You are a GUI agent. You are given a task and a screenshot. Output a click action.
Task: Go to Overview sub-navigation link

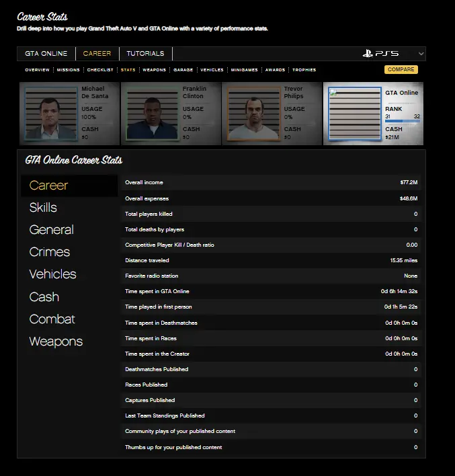37,70
